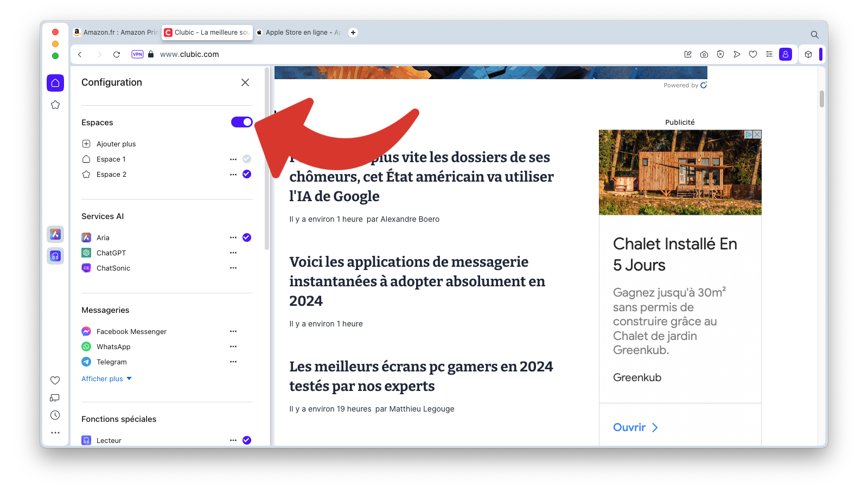This screenshot has height=488, width=868.
Task: Click the ChatGPT icon in Services AI
Action: point(86,253)
